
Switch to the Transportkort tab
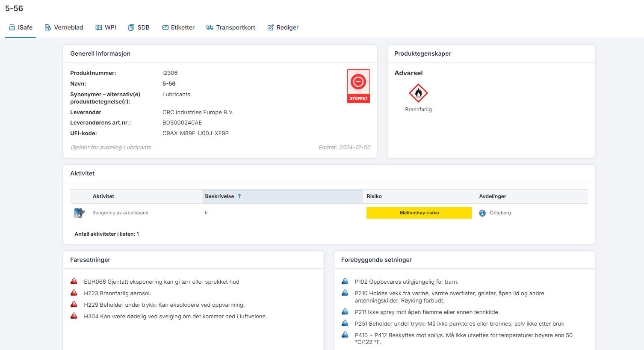click(x=231, y=27)
